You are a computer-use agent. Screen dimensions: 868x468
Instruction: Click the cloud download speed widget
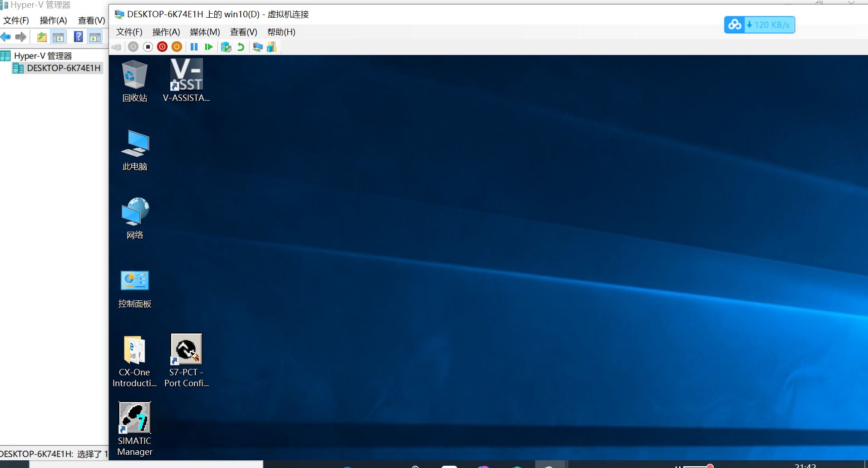pos(759,25)
